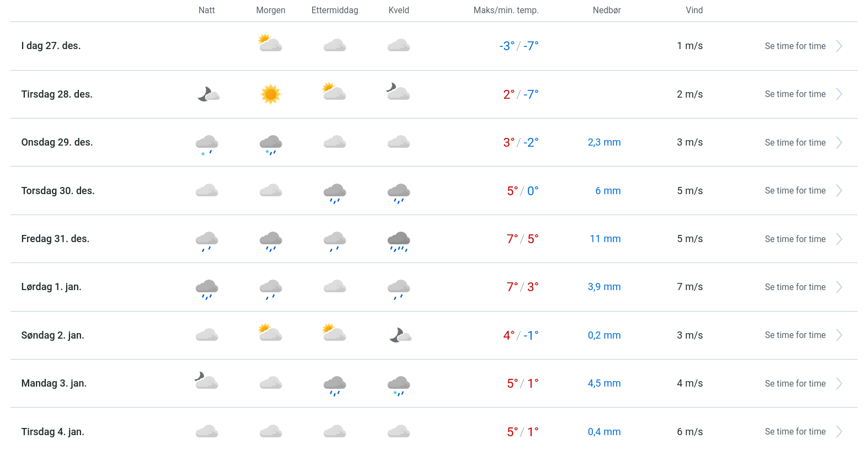Click the heavy rain evening icon for Fredag 31. des.
The height and width of the screenshot is (455, 868).
pos(399,241)
